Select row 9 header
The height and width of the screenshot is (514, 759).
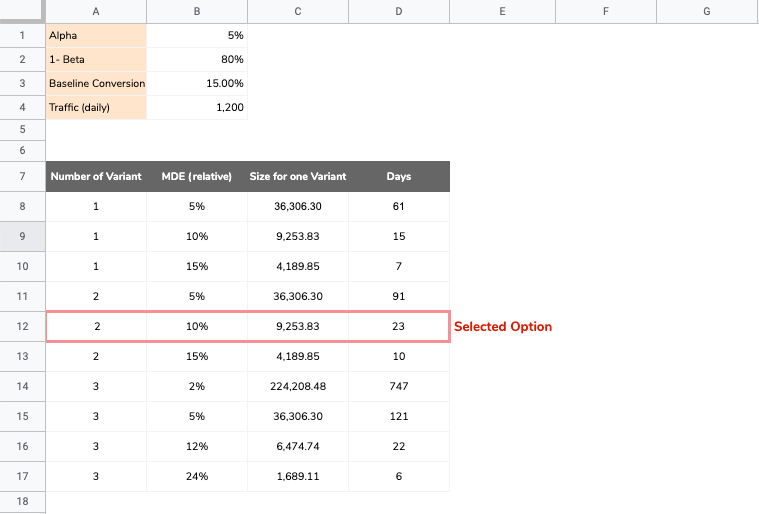point(22,236)
